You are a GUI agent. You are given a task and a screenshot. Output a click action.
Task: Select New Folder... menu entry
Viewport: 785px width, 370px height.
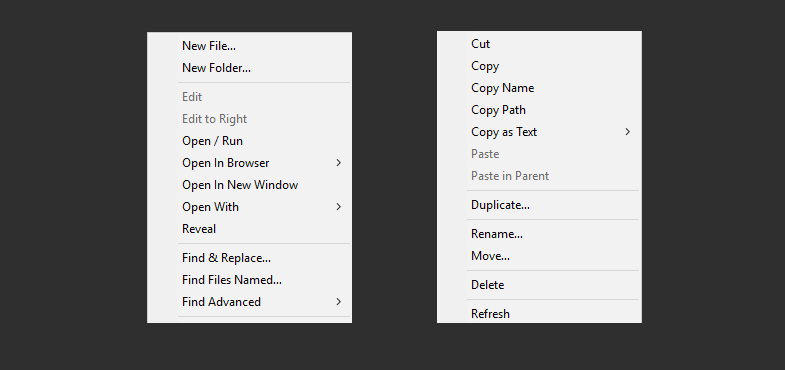click(249, 68)
